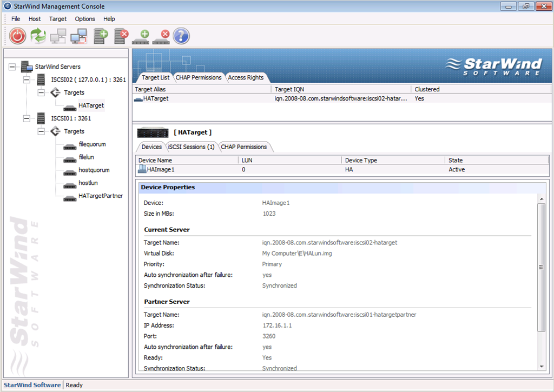
Task: Click the ISCSI01 server rack icon
Action: tap(41, 118)
